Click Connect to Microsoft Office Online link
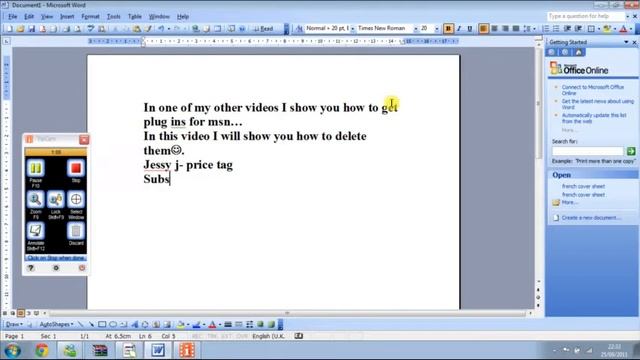The width and height of the screenshot is (640, 360). click(593, 90)
